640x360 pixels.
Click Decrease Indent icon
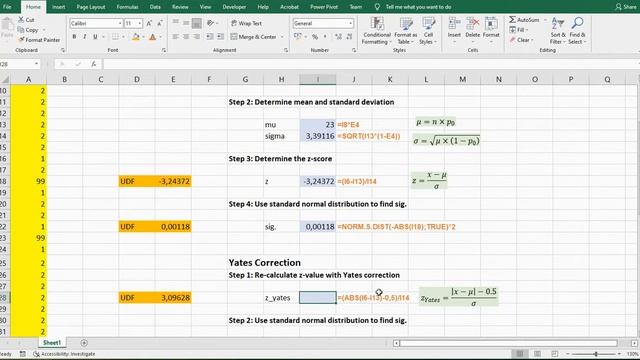click(210, 37)
